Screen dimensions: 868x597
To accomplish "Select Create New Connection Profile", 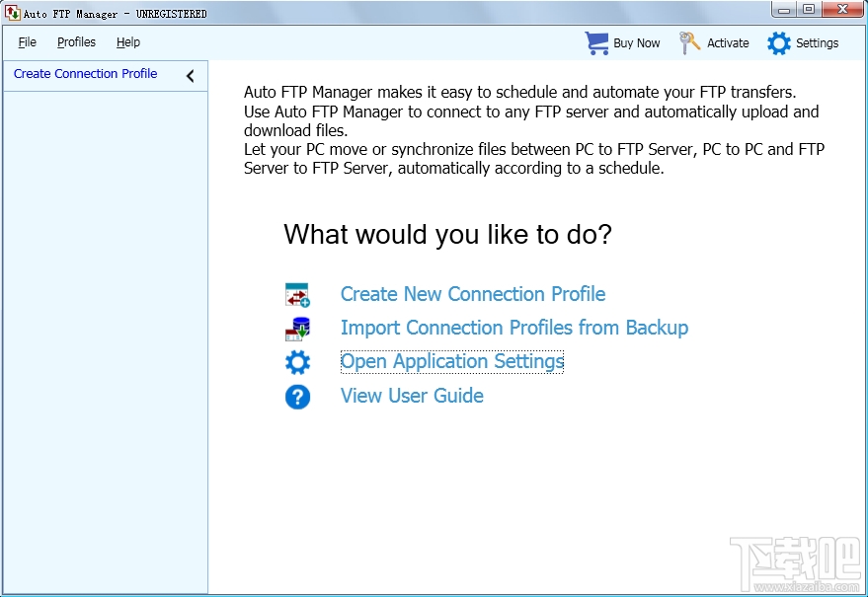I will click(x=472, y=294).
